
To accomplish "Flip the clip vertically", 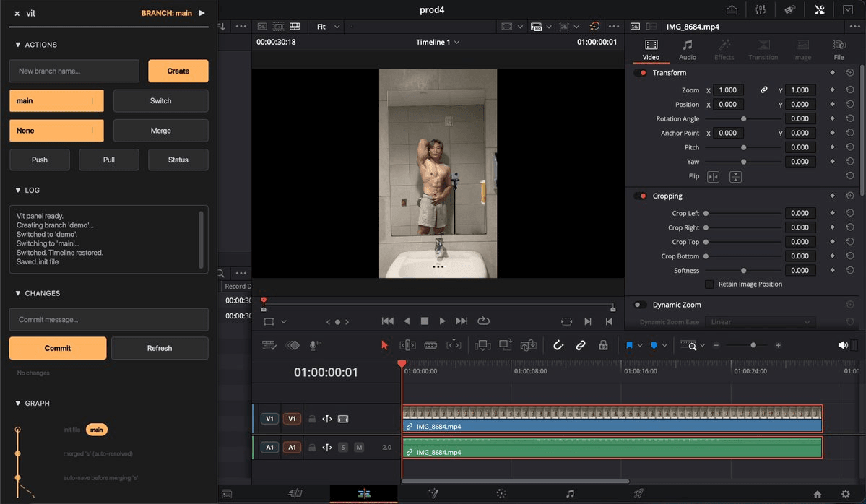I will click(736, 177).
